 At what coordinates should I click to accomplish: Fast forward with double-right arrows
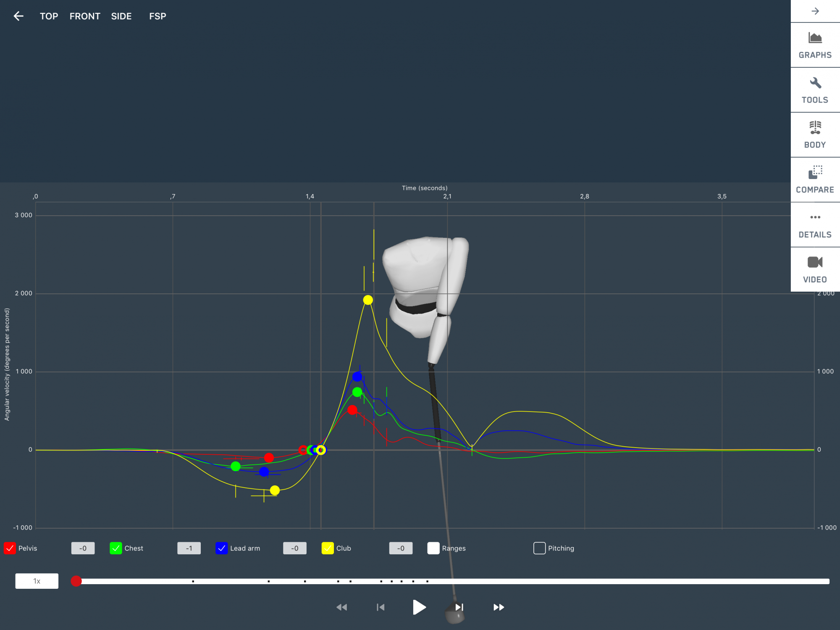pos(499,607)
